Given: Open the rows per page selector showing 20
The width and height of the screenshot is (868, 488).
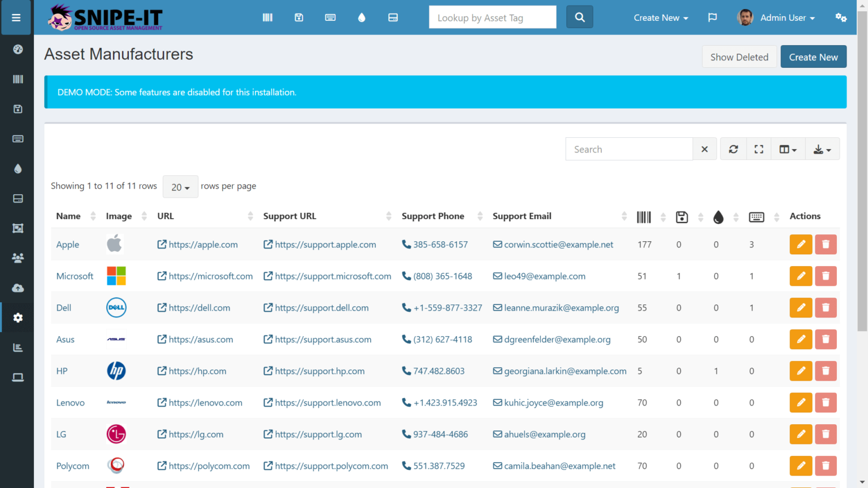Looking at the screenshot, I should [x=180, y=186].
